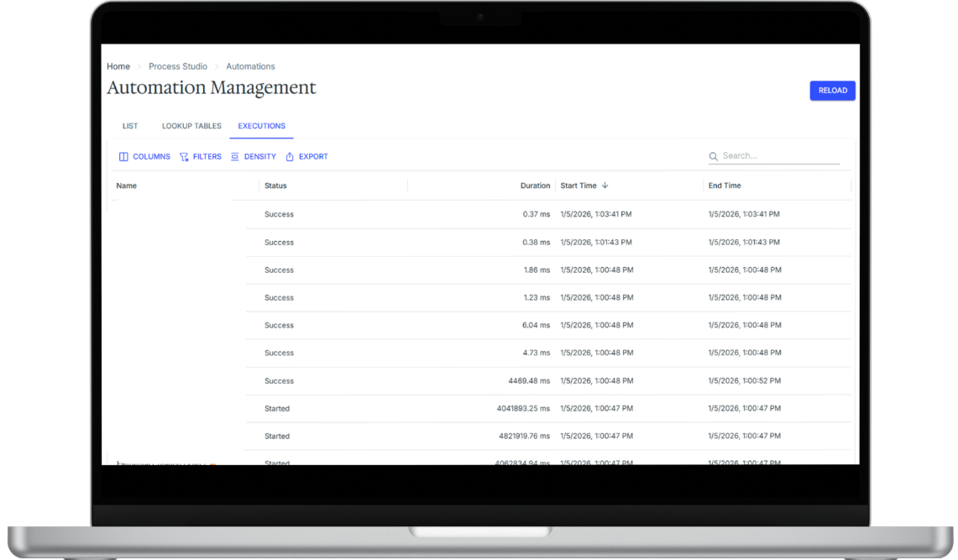
Task: Open the Filters funnel icon
Action: pyautogui.click(x=184, y=157)
